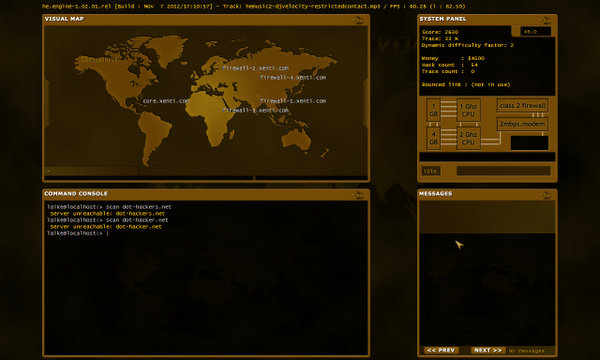The width and height of the screenshot is (600, 360).
Task: Click the Command Console panel corner icon
Action: click(x=358, y=195)
